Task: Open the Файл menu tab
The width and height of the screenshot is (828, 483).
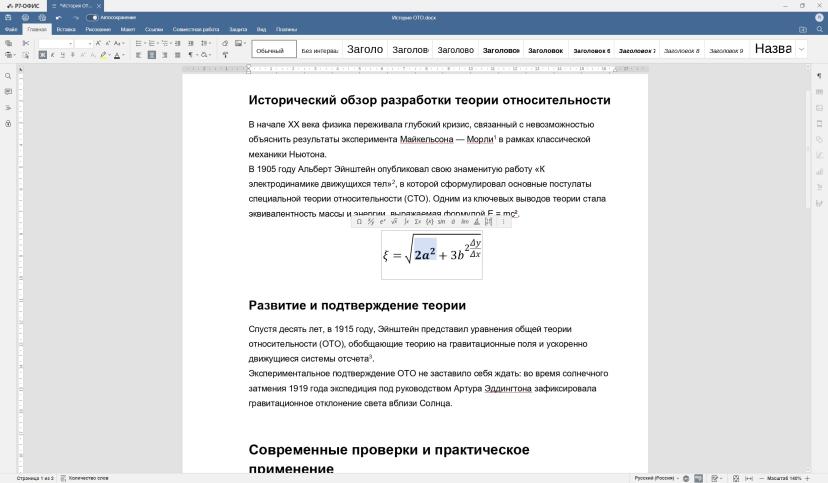Action: coord(11,30)
